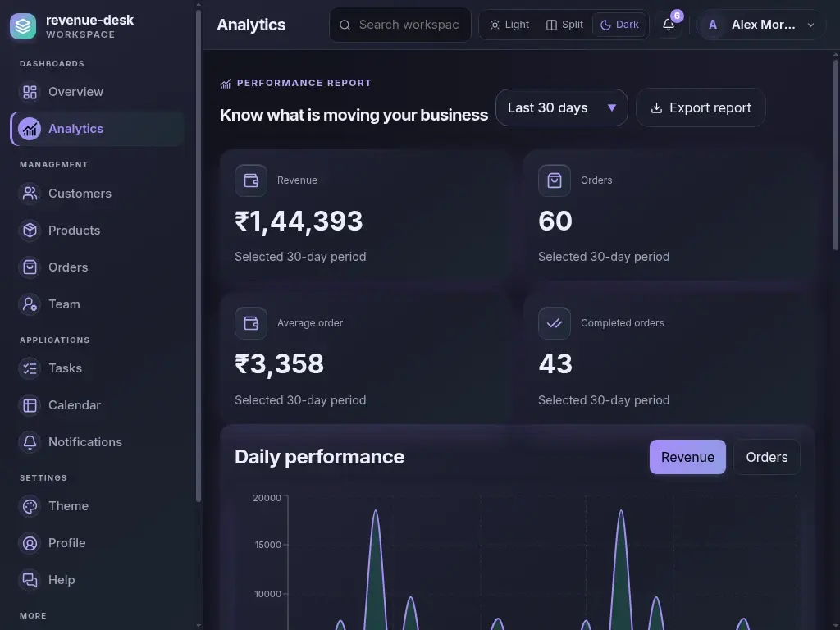Click the Profile user-circle icon
840x630 pixels.
coord(30,543)
